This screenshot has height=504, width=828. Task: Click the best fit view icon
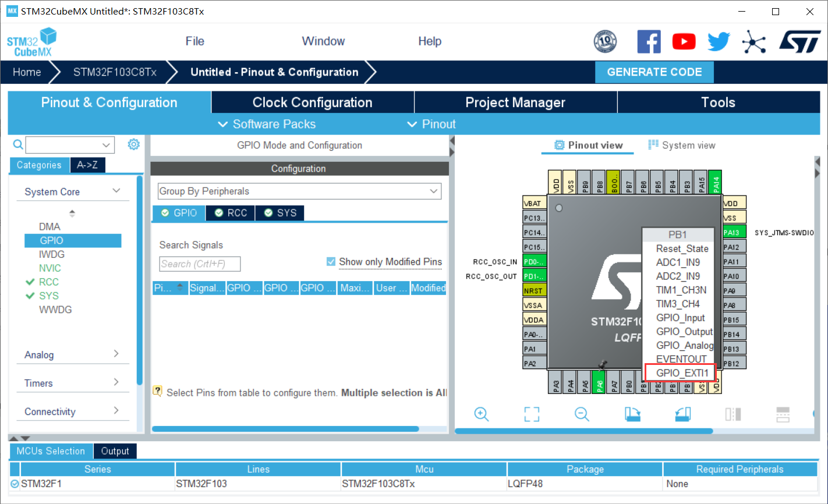(x=532, y=414)
